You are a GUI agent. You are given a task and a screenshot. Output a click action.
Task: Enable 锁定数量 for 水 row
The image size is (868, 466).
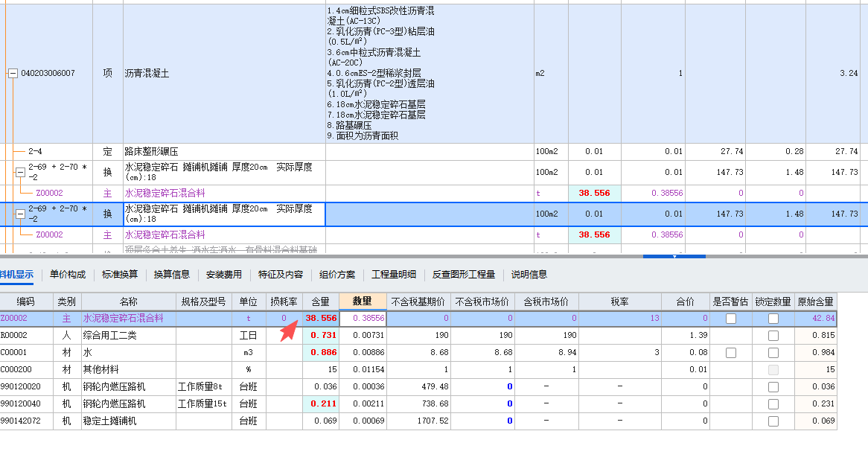(773, 353)
